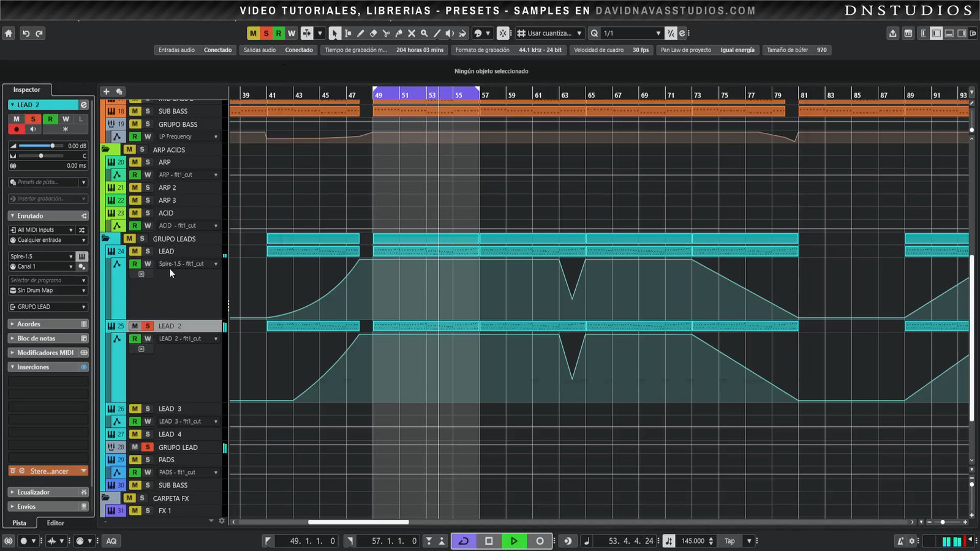Choose the Zoom magnifier tool
This screenshot has width=980, height=551.
tap(424, 34)
